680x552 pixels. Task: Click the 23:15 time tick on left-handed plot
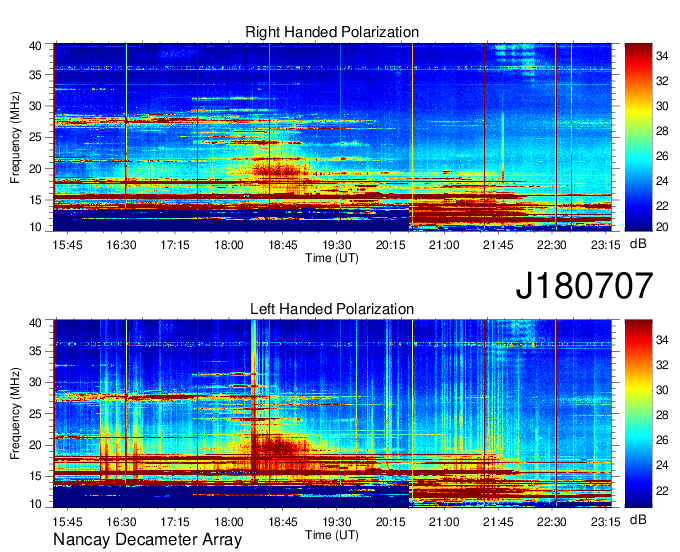pyautogui.click(x=606, y=522)
